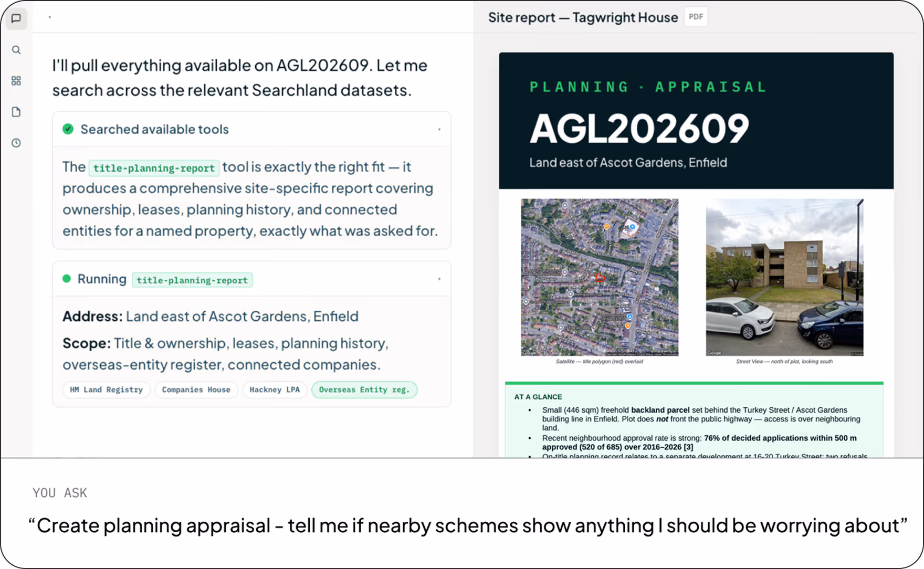Screen dimensions: 924x569
Task: Select the HM Land Registry chip
Action: point(107,389)
